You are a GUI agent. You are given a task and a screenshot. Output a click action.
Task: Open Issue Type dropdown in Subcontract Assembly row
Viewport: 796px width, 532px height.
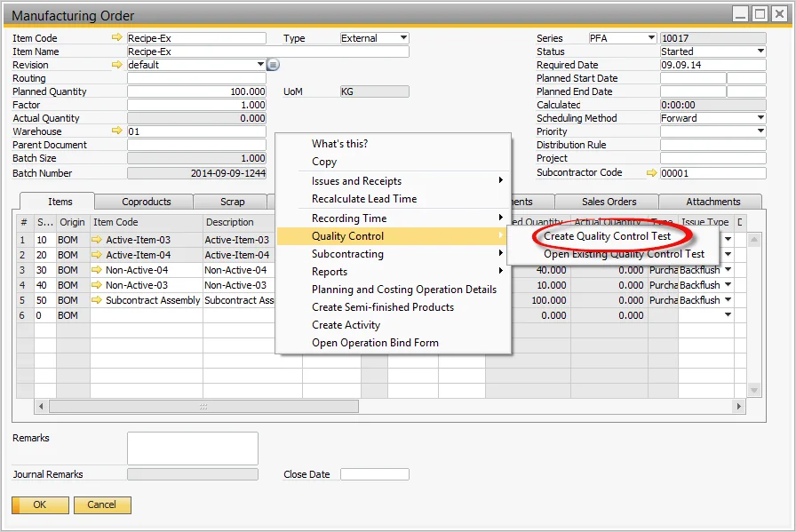(x=728, y=299)
